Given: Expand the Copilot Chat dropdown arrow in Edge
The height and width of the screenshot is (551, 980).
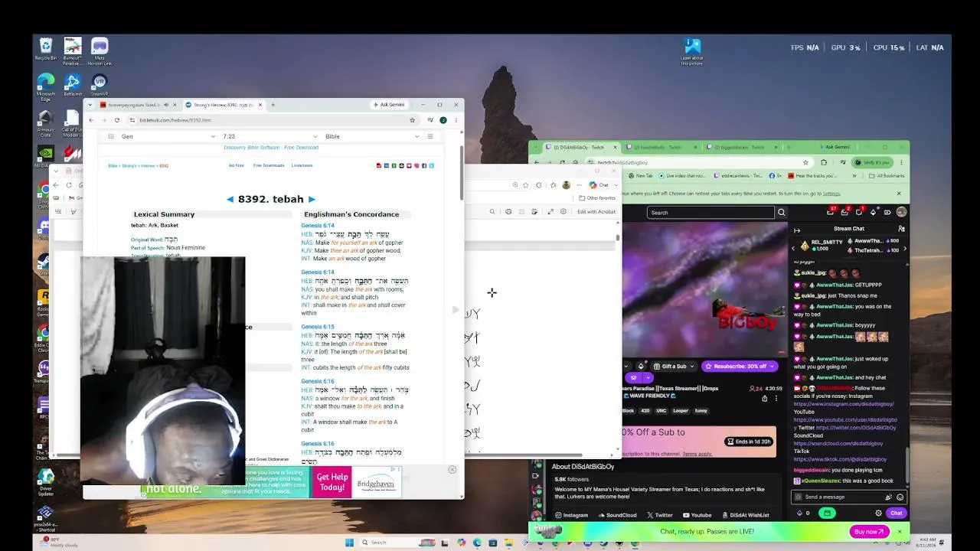Looking at the screenshot, I should point(616,185).
